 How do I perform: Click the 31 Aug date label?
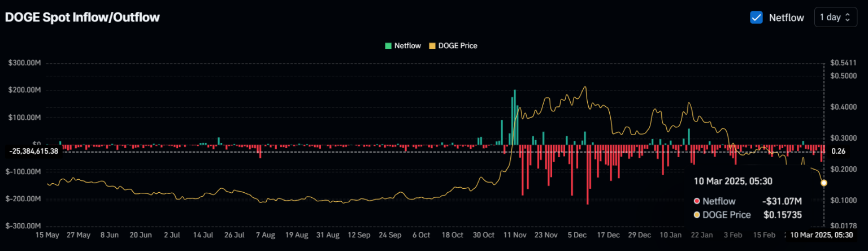pyautogui.click(x=328, y=235)
